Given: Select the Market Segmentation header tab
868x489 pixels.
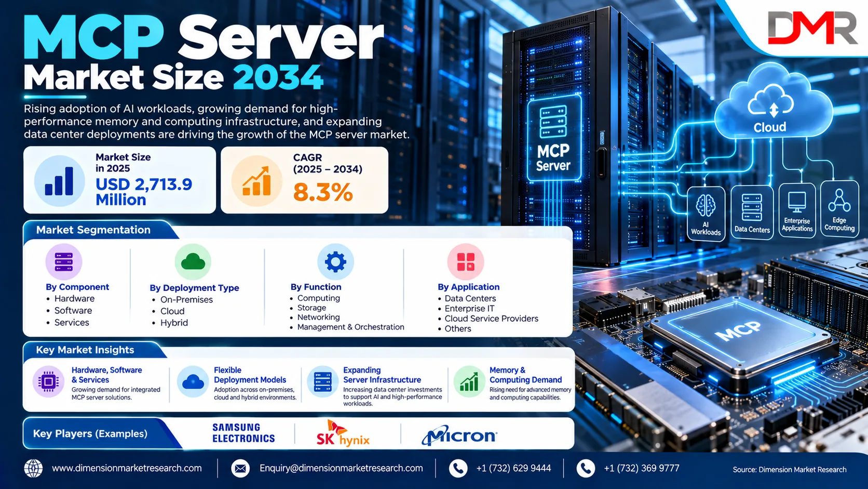Looking at the screenshot, I should 93,230.
